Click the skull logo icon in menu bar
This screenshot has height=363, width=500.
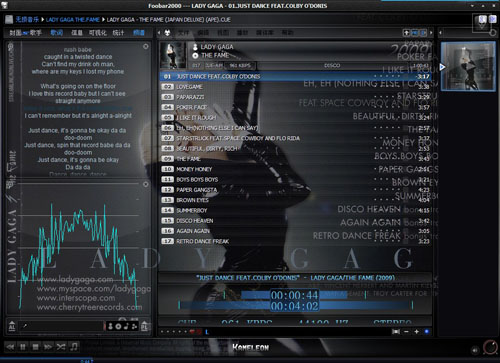coord(167,32)
